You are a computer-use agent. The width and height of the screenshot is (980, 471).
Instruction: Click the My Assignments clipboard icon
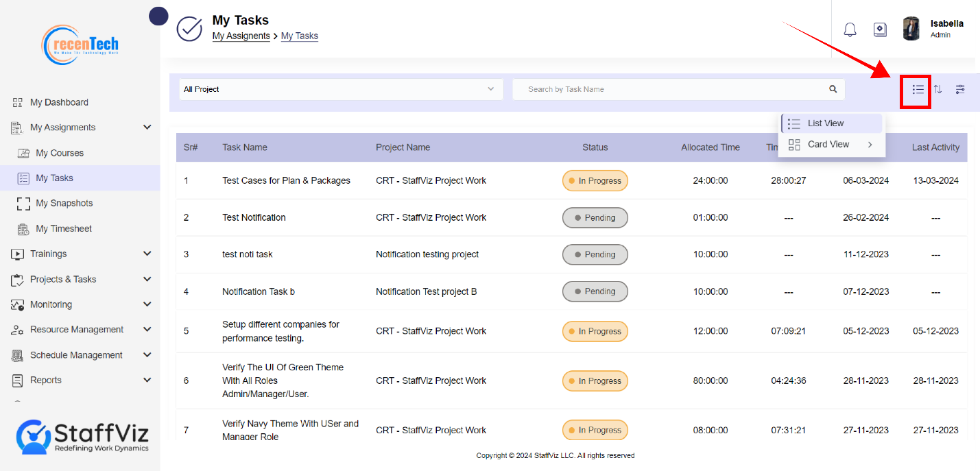pyautogui.click(x=18, y=128)
